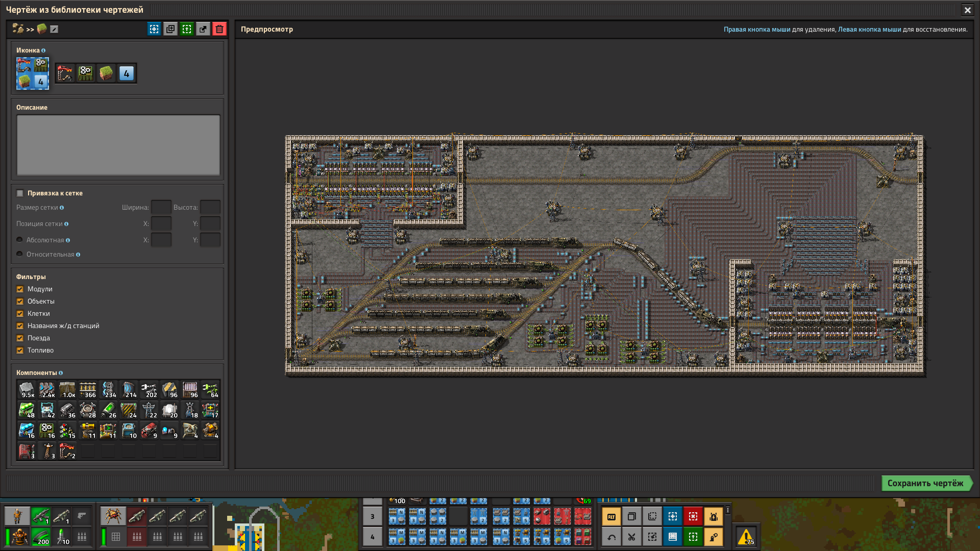Click the rail signal component with 15
The image size is (980, 551).
(x=67, y=431)
